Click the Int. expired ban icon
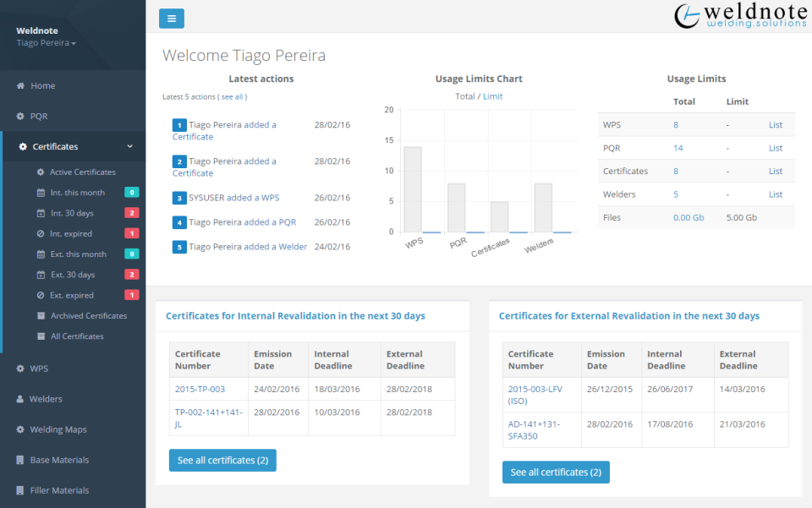The image size is (812, 508). (x=41, y=234)
